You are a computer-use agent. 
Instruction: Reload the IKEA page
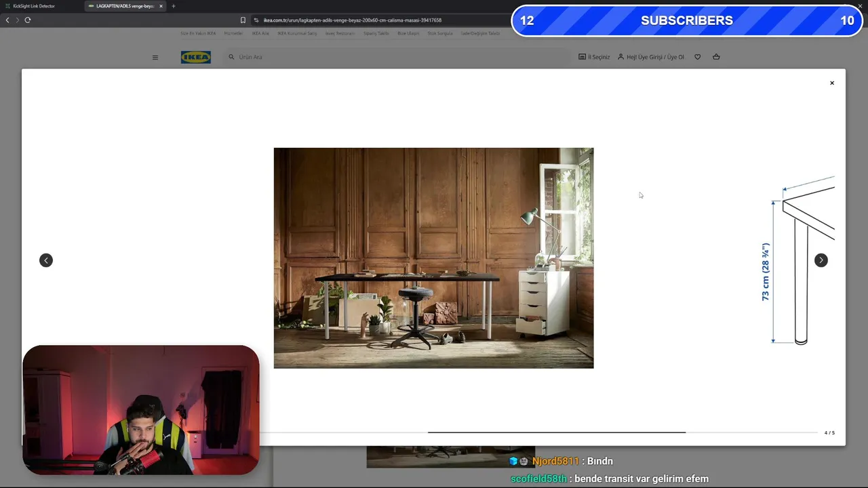[28, 20]
